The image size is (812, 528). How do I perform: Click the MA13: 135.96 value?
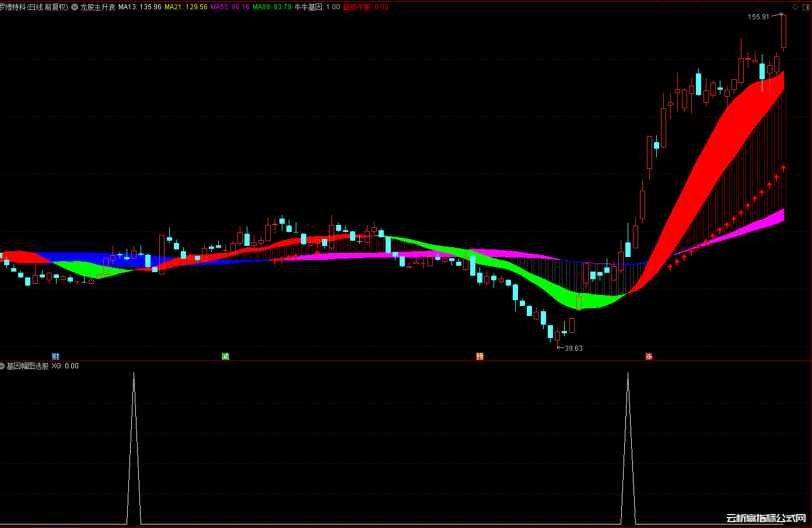pyautogui.click(x=140, y=7)
